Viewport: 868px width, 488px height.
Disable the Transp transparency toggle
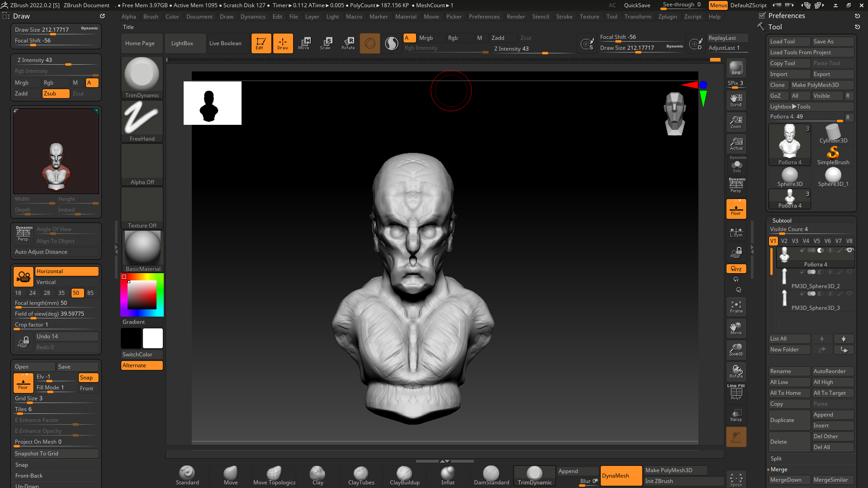(x=736, y=415)
